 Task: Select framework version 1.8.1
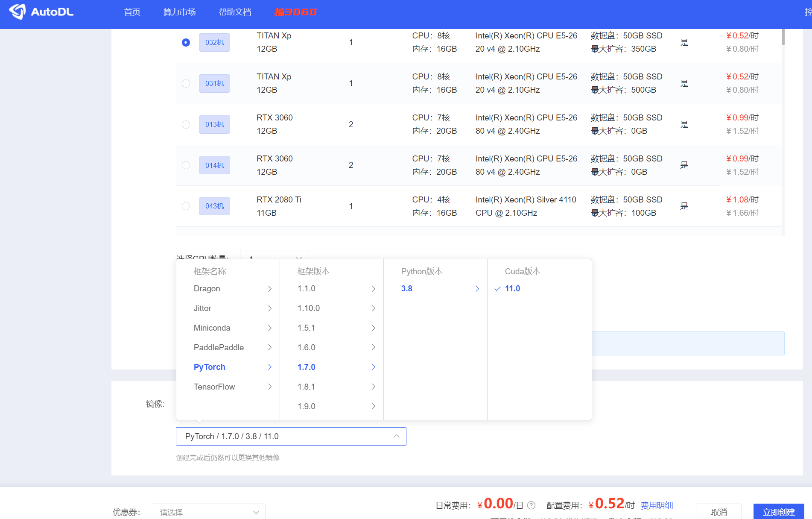tap(306, 387)
